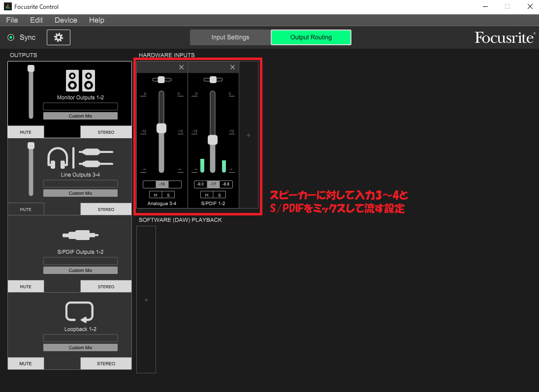
Task: Click the Monitor Outputs 1-2 name field
Action: (80, 107)
